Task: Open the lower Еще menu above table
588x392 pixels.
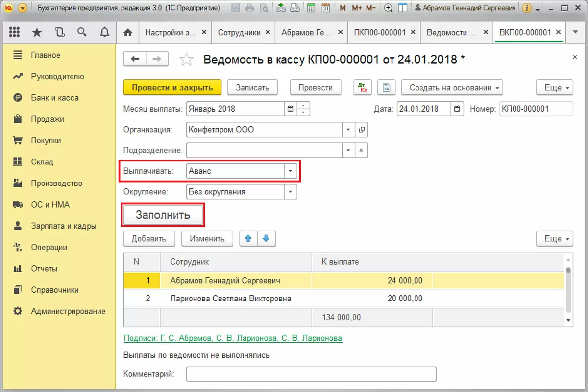Action: pos(555,238)
